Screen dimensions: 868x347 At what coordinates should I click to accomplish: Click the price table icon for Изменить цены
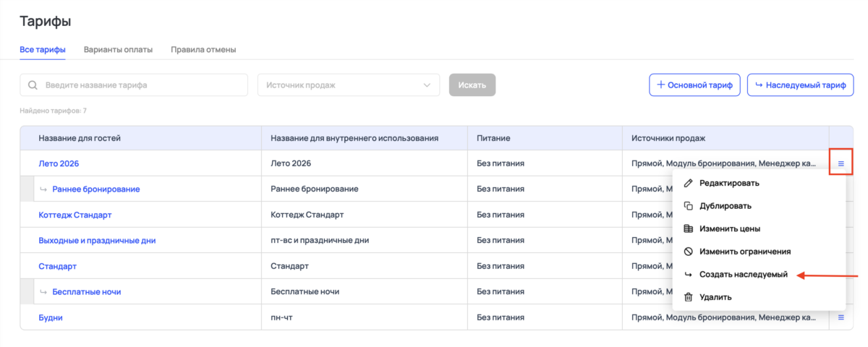coord(689,229)
